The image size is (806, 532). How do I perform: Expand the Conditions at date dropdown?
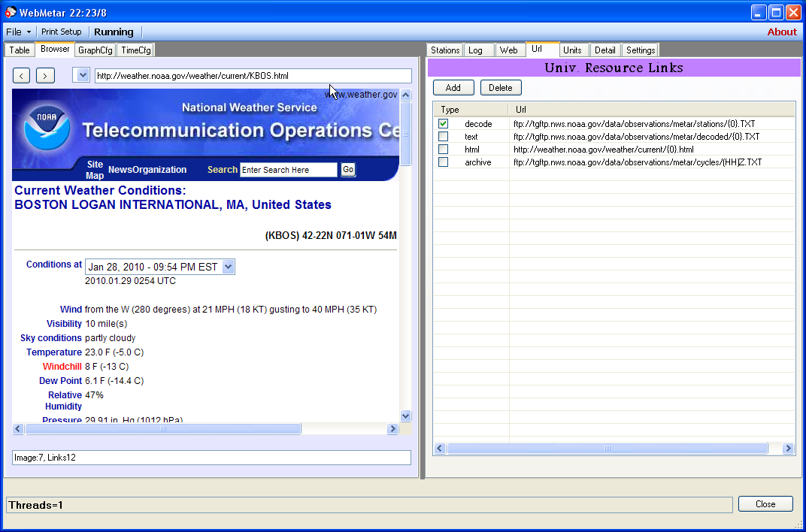pyautogui.click(x=229, y=267)
